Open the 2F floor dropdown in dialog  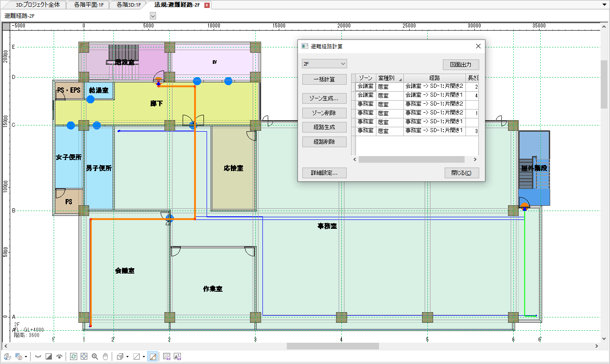(x=324, y=64)
